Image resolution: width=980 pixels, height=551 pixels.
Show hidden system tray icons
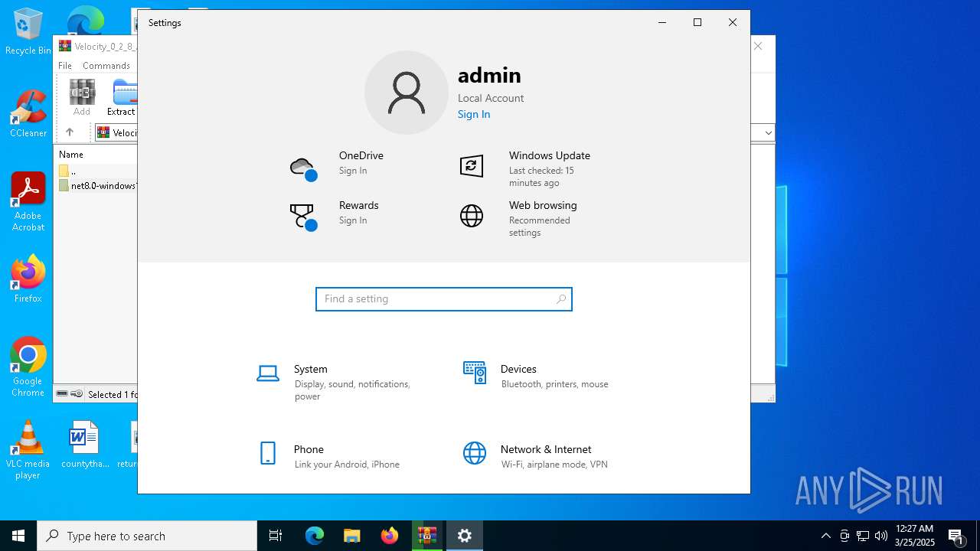coord(826,536)
